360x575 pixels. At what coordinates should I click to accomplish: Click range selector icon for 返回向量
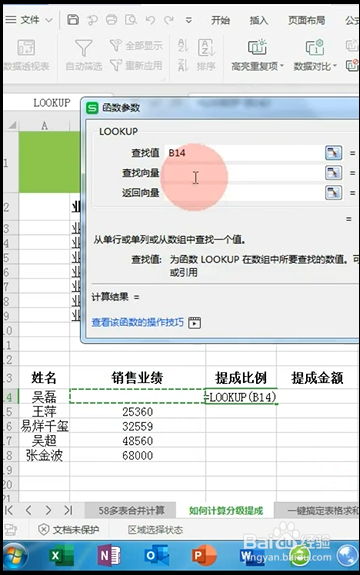(x=334, y=192)
